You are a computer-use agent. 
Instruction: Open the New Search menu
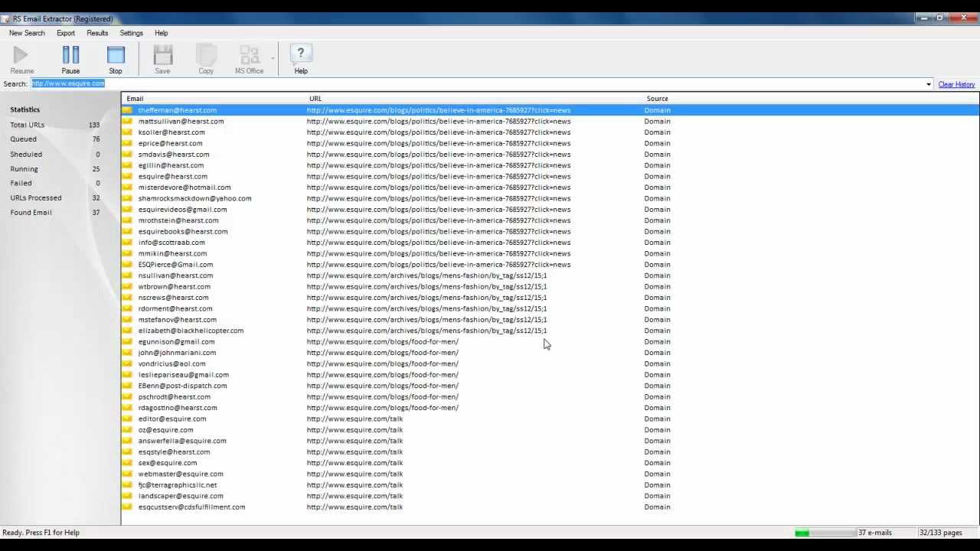(x=27, y=33)
